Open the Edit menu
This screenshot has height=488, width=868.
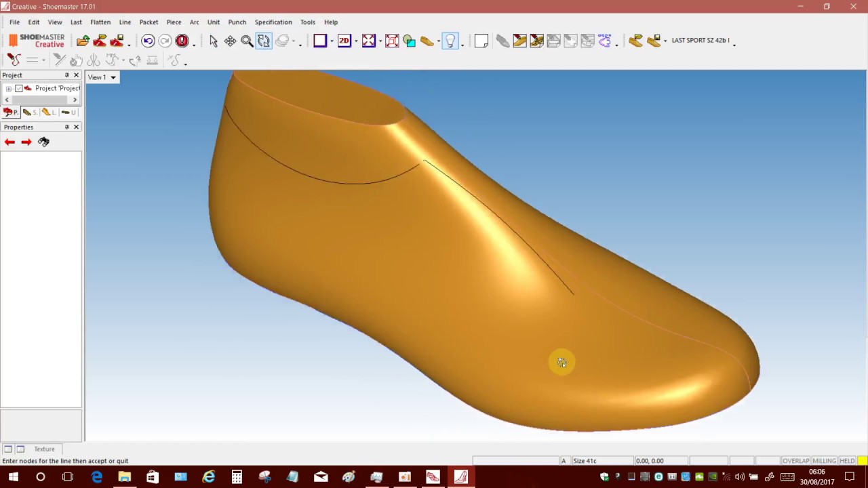tap(34, 22)
